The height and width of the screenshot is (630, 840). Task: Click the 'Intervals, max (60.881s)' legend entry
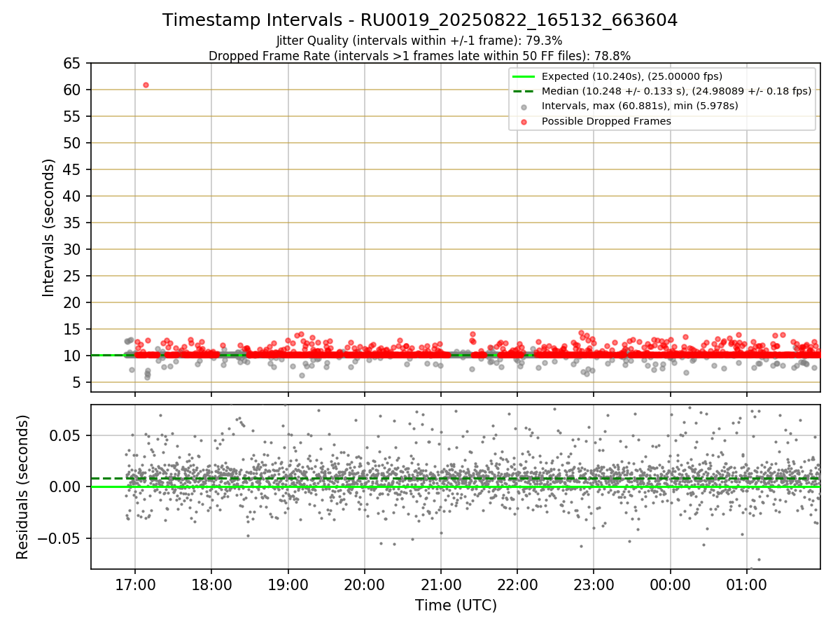[640, 106]
